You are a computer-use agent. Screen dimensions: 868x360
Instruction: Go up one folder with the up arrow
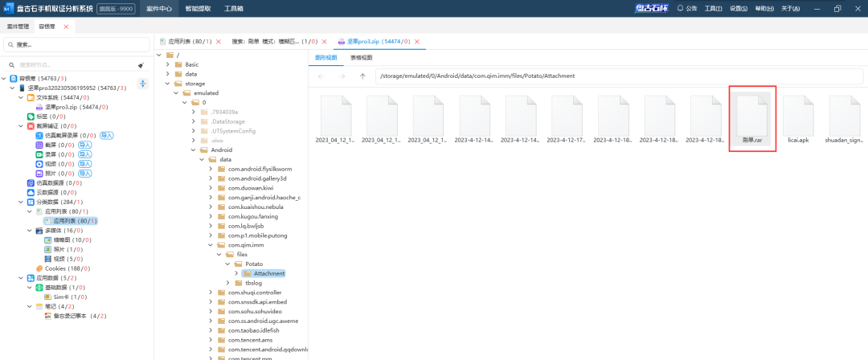click(x=362, y=76)
